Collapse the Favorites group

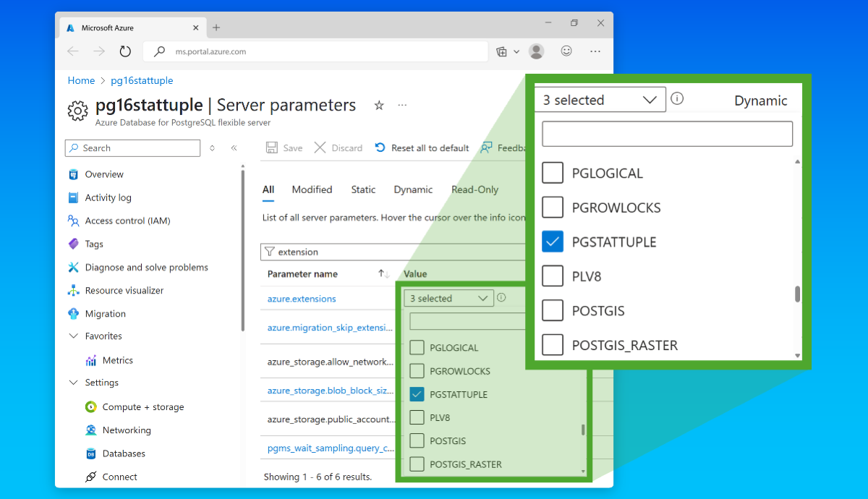(73, 336)
